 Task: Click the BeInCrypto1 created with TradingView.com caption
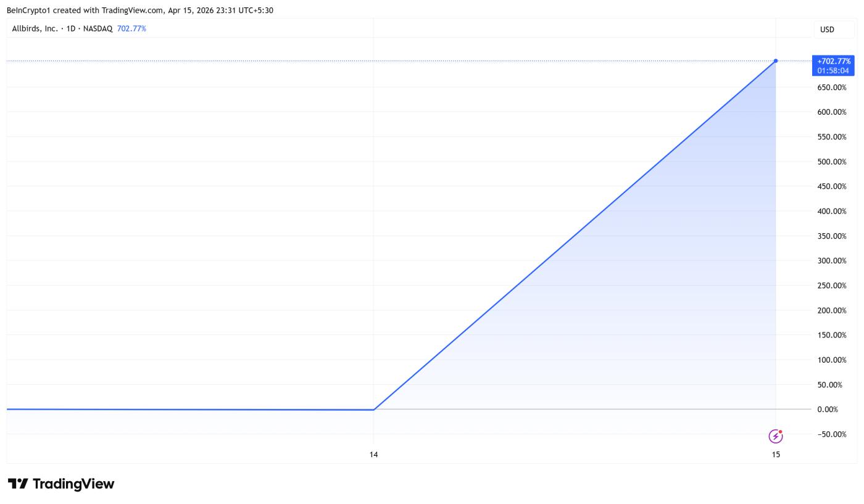pyautogui.click(x=140, y=10)
